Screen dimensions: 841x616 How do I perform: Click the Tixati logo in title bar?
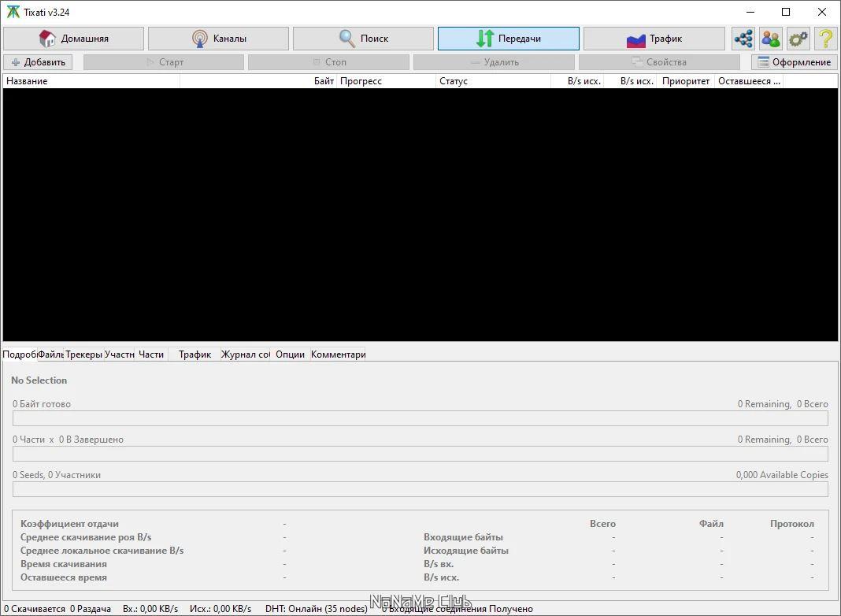pos(13,12)
